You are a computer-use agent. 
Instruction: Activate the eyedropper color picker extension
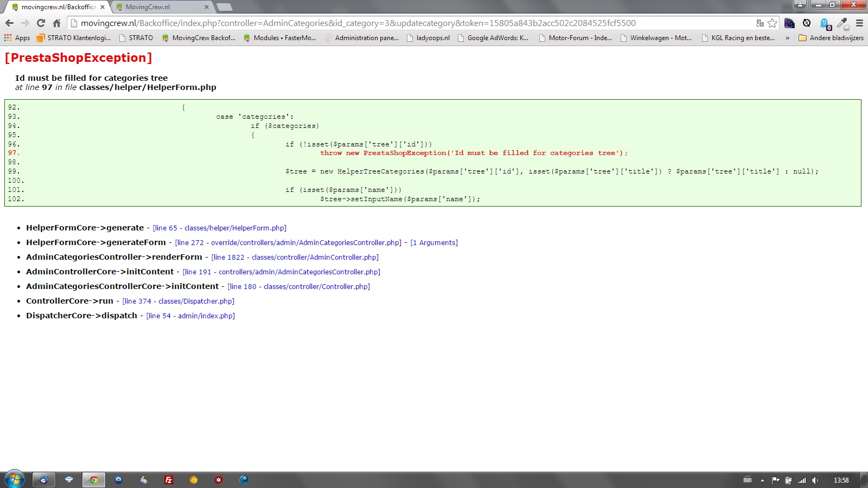point(843,23)
